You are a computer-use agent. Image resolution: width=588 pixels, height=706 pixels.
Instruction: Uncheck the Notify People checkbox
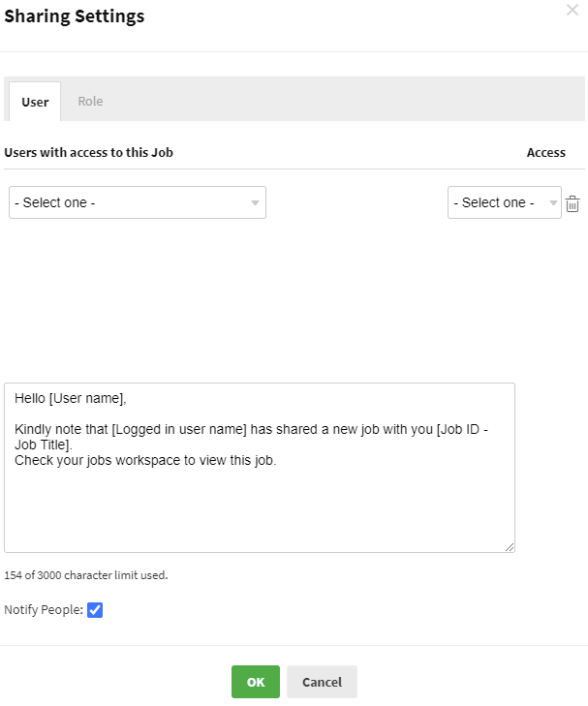click(95, 610)
